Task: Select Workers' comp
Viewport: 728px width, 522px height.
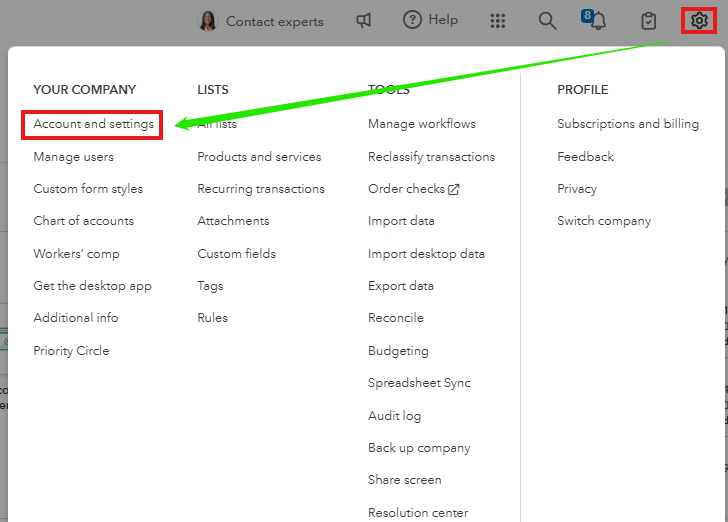Action: point(77,254)
